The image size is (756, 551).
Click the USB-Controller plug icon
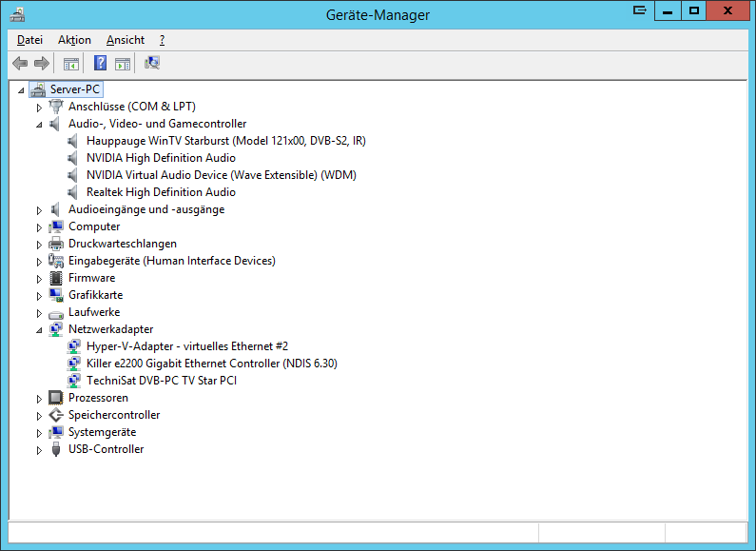coord(56,449)
